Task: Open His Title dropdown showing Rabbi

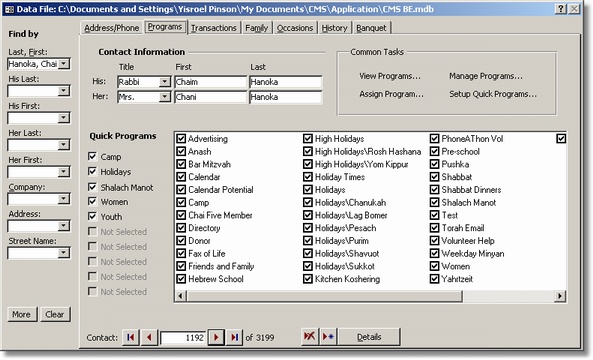Action: (165, 82)
